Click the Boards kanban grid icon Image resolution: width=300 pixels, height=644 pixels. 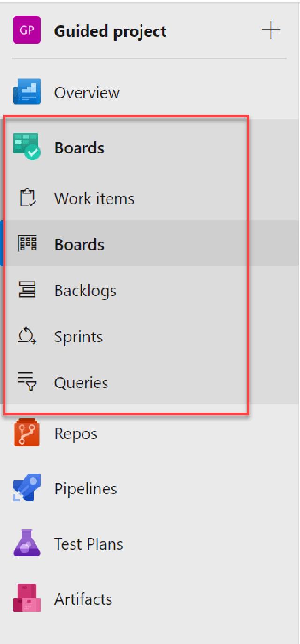[27, 244]
